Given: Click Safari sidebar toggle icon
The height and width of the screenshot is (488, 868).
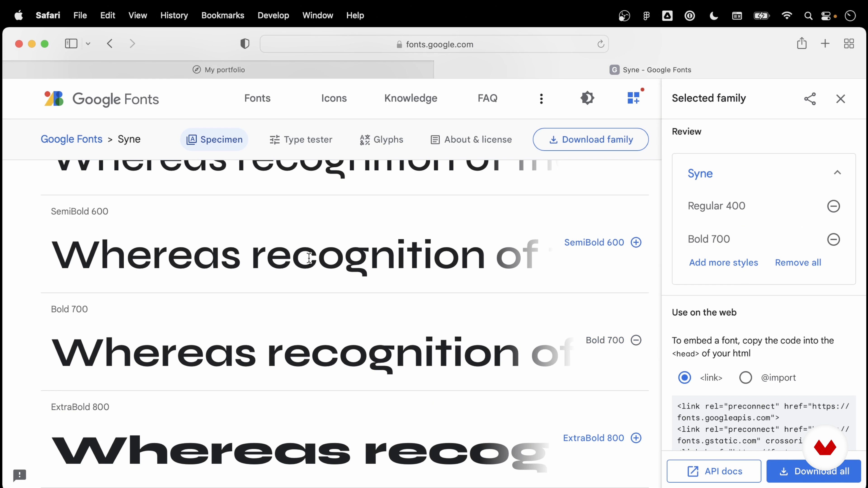Looking at the screenshot, I should 71,44.
